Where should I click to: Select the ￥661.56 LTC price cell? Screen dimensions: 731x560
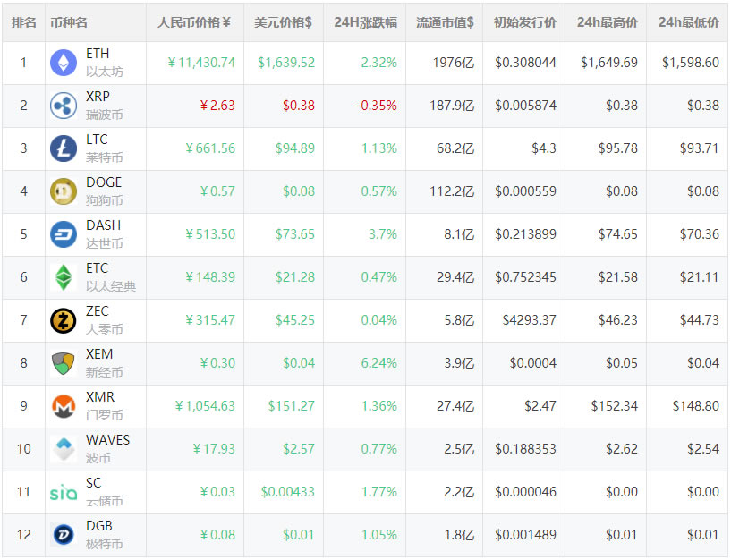[210, 148]
